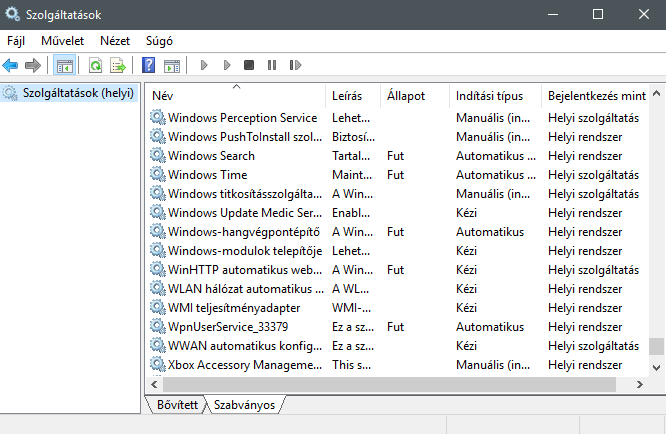Select Windows Perception Service row

(398, 118)
